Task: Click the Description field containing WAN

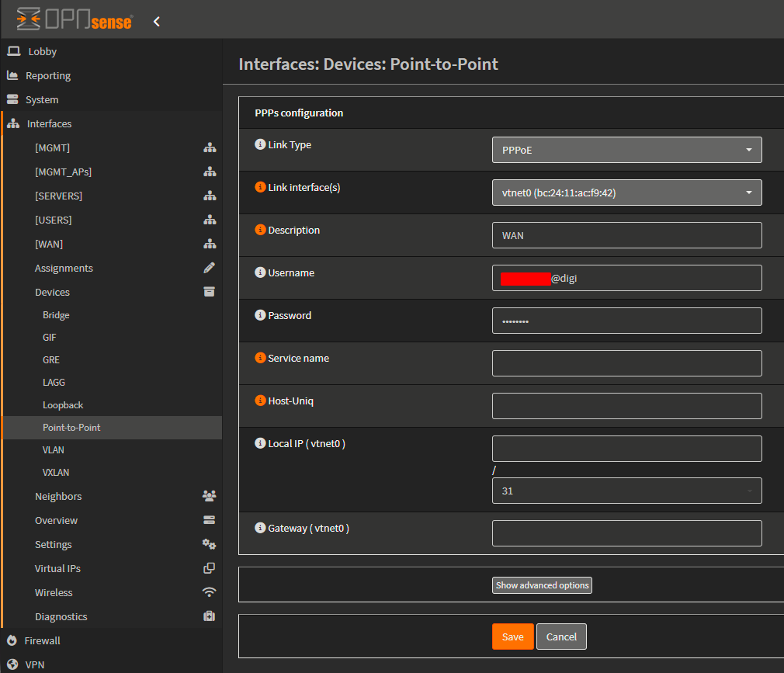Action: (627, 235)
